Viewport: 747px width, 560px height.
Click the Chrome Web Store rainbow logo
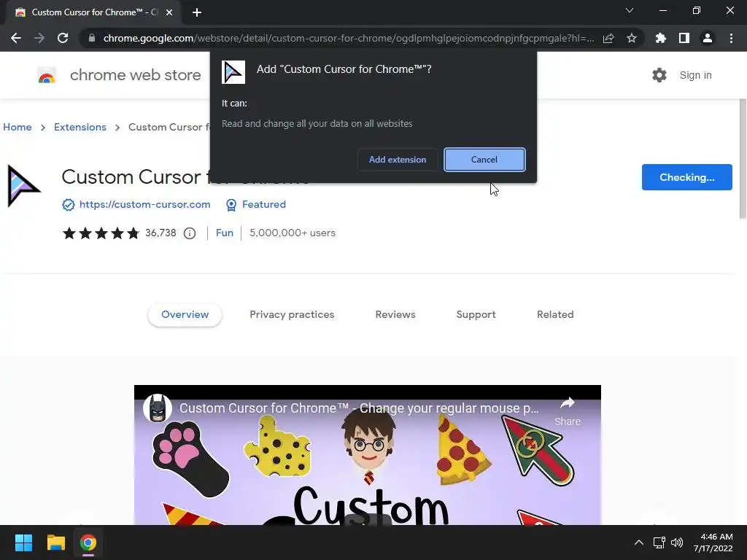[x=47, y=75]
